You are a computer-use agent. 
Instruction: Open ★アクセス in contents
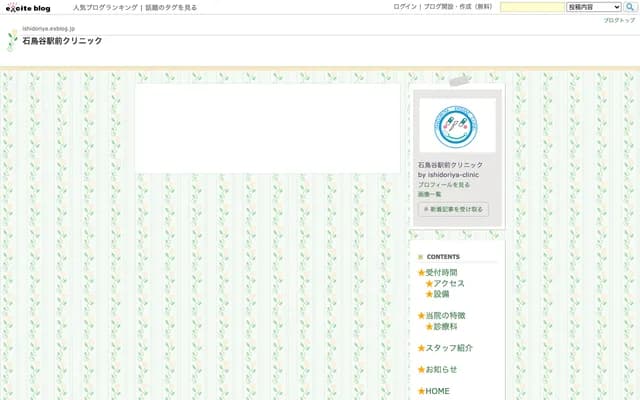[445, 283]
